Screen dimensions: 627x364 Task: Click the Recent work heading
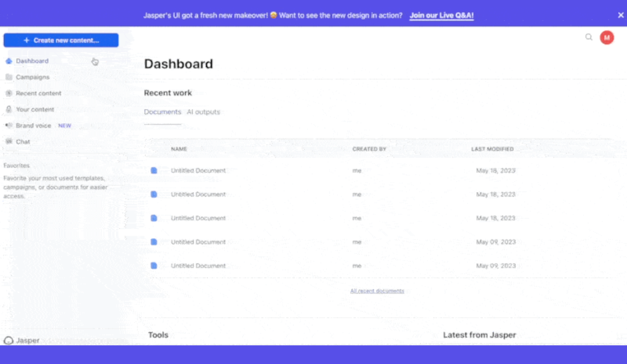coord(168,93)
